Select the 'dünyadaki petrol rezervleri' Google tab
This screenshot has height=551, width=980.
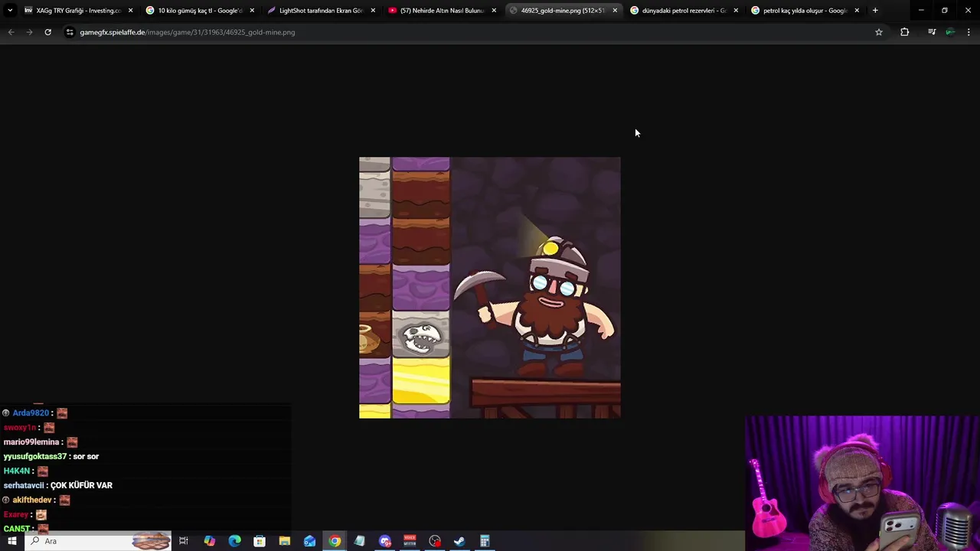coord(684,11)
